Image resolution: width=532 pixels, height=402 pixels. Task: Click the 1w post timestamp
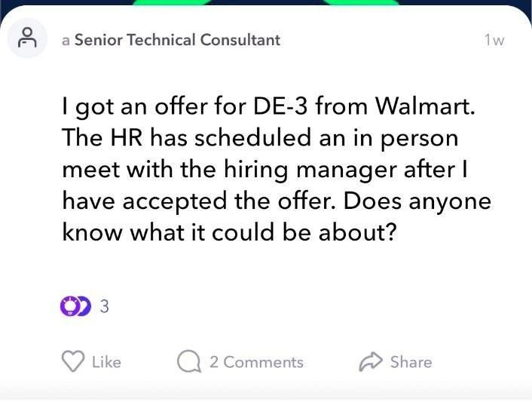[494, 40]
